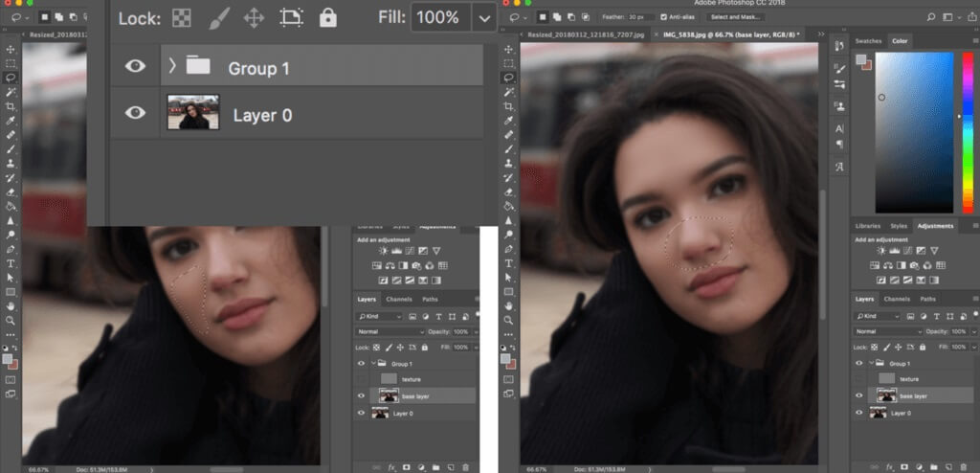This screenshot has height=473, width=980.
Task: Select the Hand tool in right window
Action: click(x=509, y=306)
